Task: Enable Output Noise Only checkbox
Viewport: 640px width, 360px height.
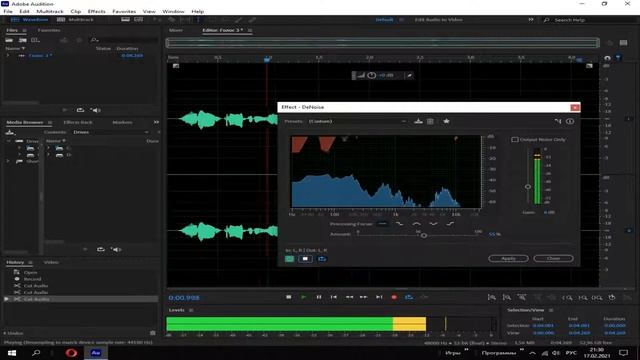Action: pyautogui.click(x=515, y=140)
